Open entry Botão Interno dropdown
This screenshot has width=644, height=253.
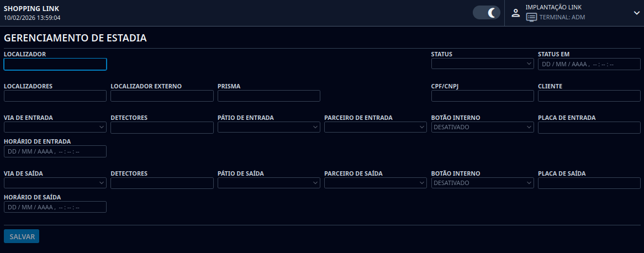pos(482,128)
